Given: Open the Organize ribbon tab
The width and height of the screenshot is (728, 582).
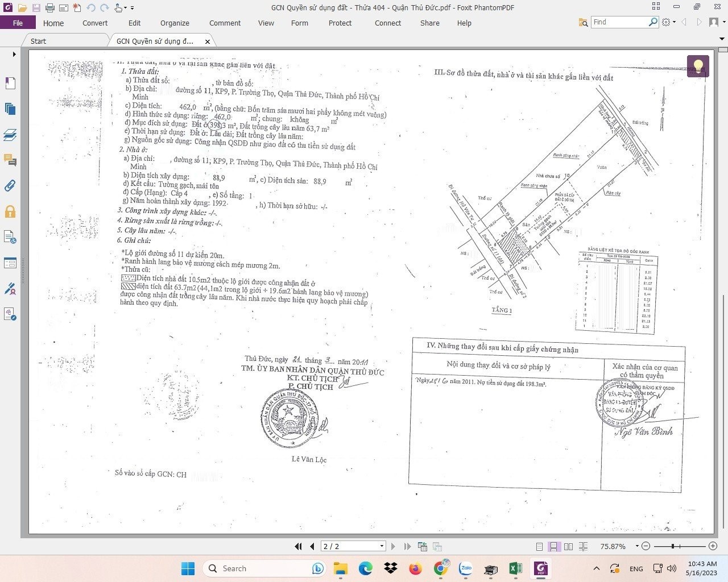Looking at the screenshot, I should (x=175, y=23).
